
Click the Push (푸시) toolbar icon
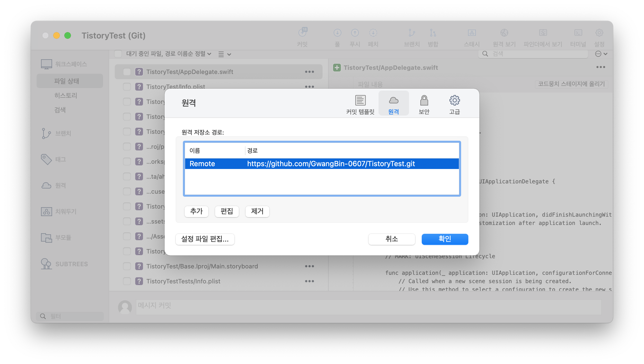coord(355,33)
